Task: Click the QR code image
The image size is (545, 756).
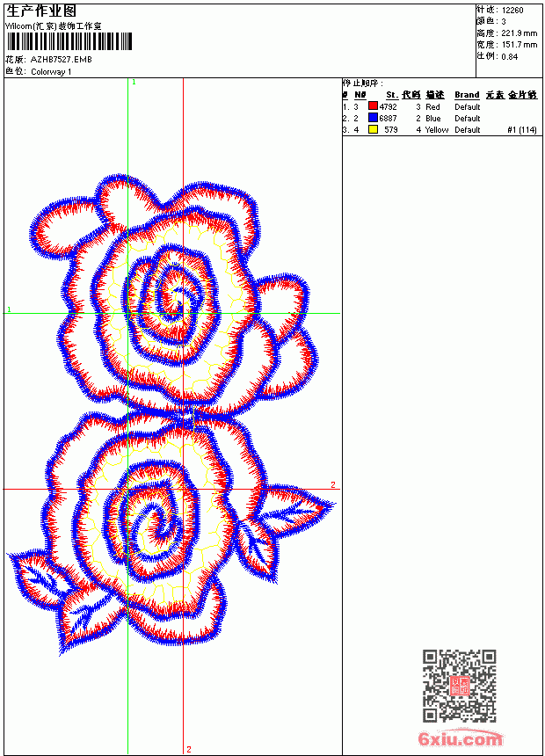Action: coord(459,686)
